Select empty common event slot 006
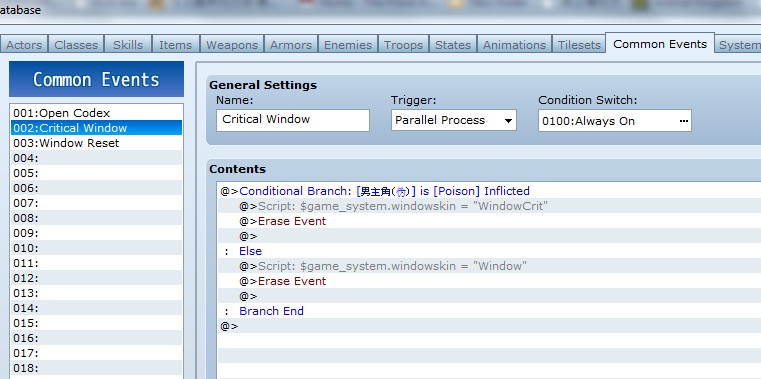This screenshot has height=379, width=761. pos(97,188)
